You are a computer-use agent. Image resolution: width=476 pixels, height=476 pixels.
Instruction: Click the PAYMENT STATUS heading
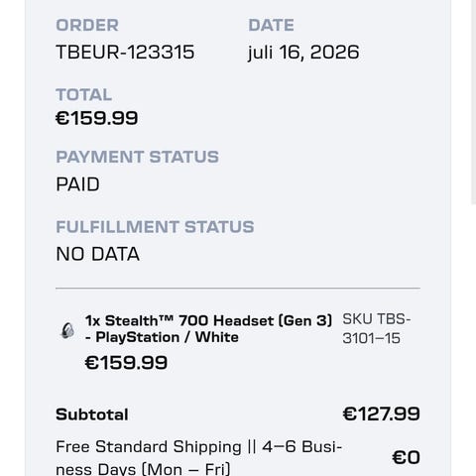point(137,157)
